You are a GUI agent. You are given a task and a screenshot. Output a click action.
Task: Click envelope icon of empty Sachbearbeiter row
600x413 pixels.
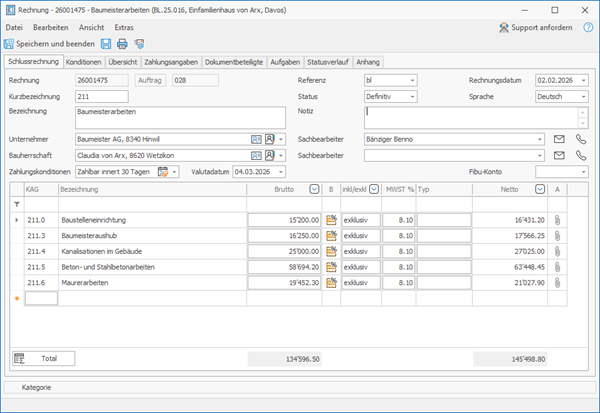pyautogui.click(x=559, y=155)
